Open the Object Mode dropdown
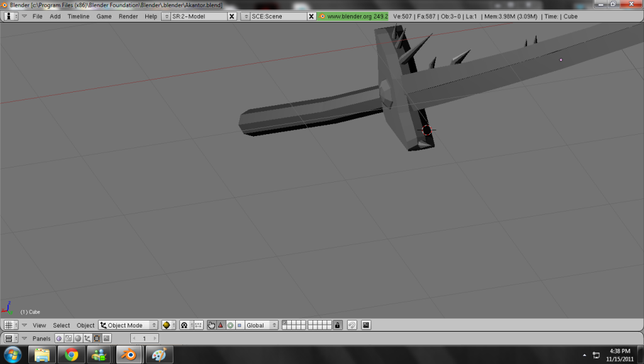The height and width of the screenshot is (364, 644). [x=128, y=326]
